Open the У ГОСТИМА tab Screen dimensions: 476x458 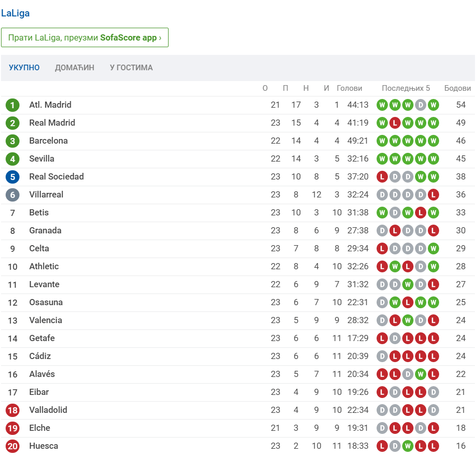[131, 68]
